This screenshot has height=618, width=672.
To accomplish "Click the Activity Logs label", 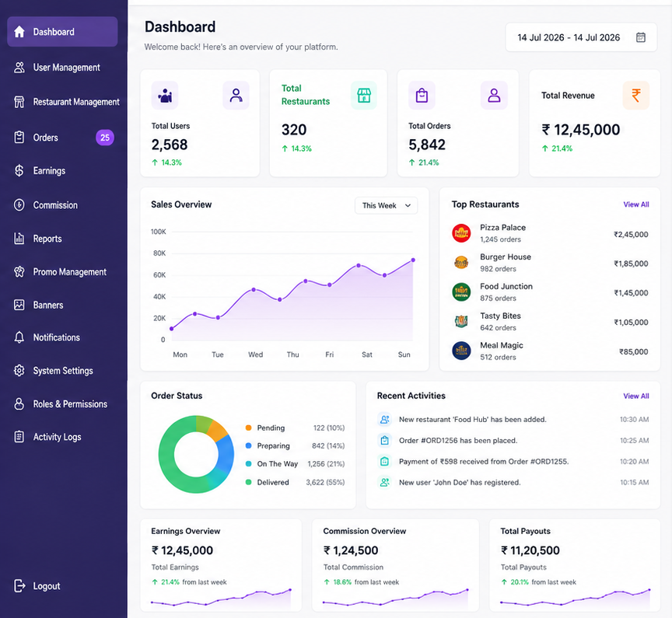I will pos(57,437).
